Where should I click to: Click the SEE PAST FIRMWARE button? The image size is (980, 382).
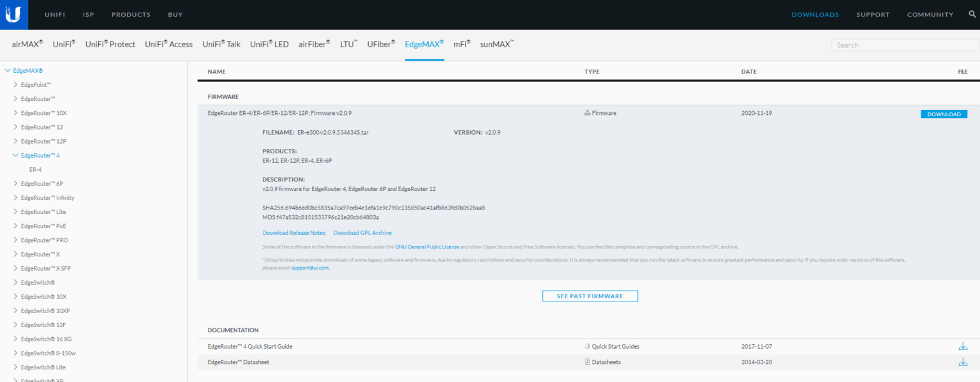(590, 295)
